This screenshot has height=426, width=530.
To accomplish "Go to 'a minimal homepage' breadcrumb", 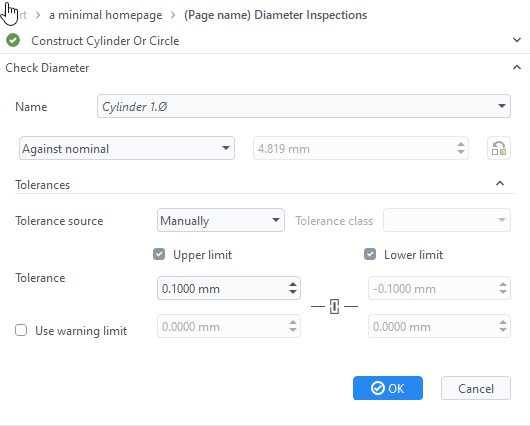I will (x=105, y=15).
